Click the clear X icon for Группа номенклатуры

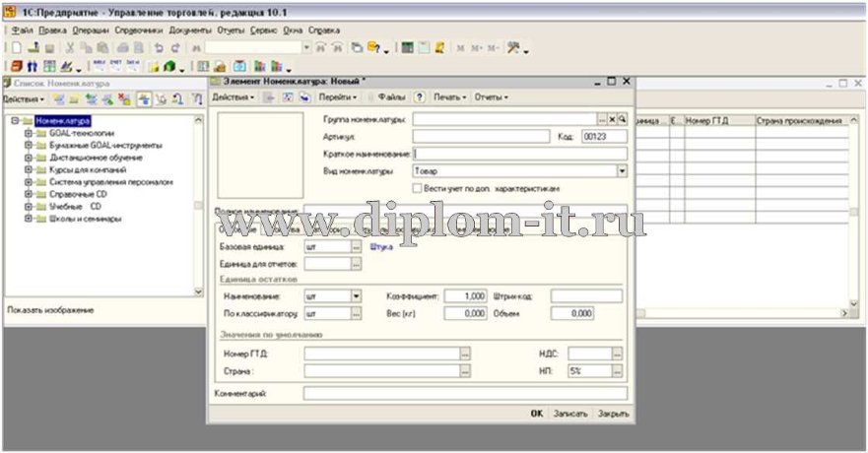[612, 119]
